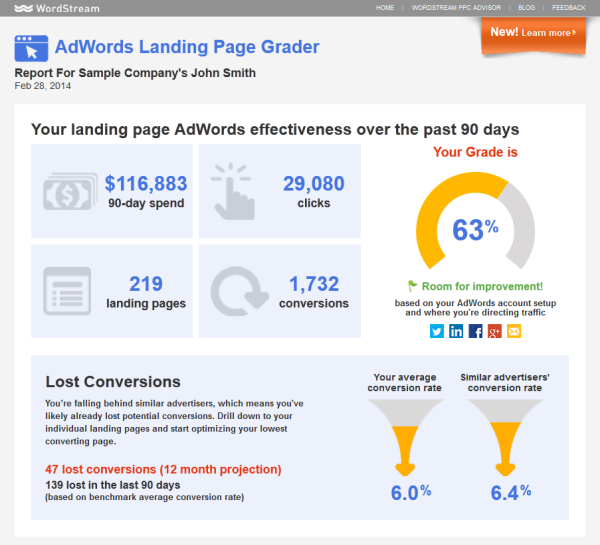Click the pointing hand clicks icon
This screenshot has width=600, height=545.
tap(233, 191)
